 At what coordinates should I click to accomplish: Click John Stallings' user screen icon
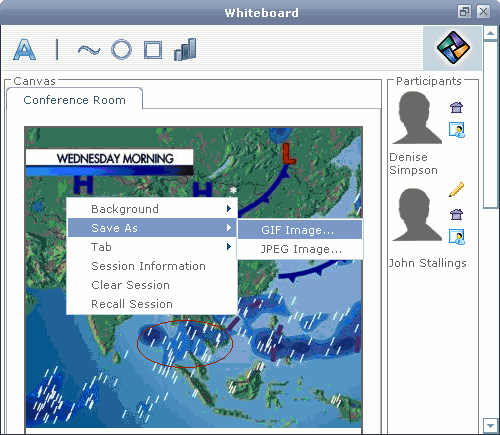point(457,237)
